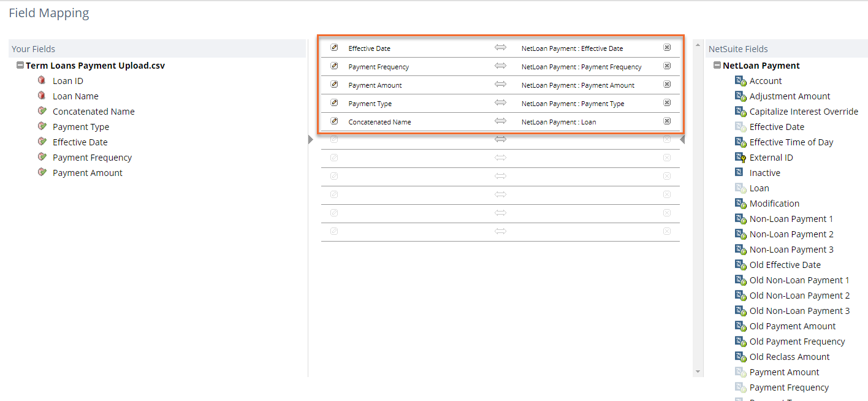Screen dimensions: 868x401
Task: Choose External ID in NetSuite Fields
Action: [x=771, y=158]
